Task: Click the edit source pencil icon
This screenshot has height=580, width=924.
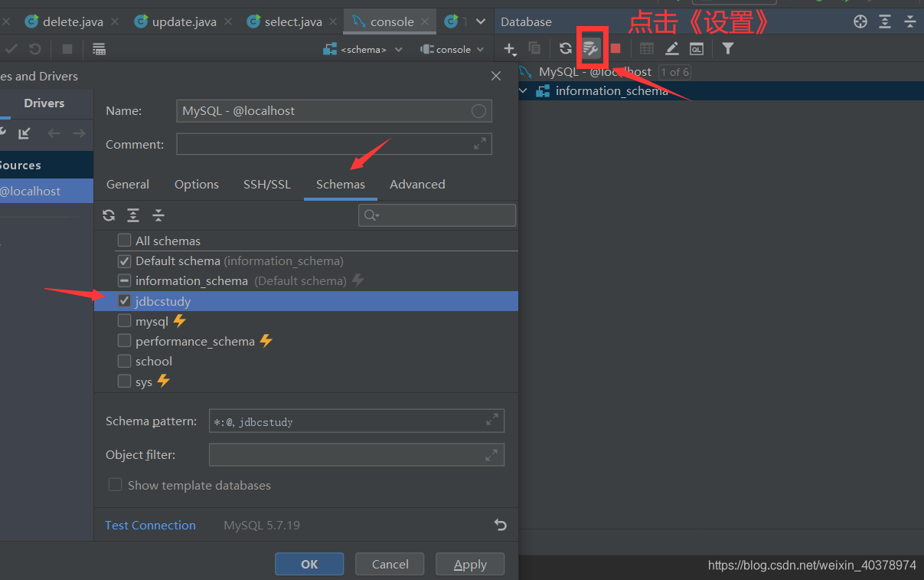Action: (x=672, y=48)
